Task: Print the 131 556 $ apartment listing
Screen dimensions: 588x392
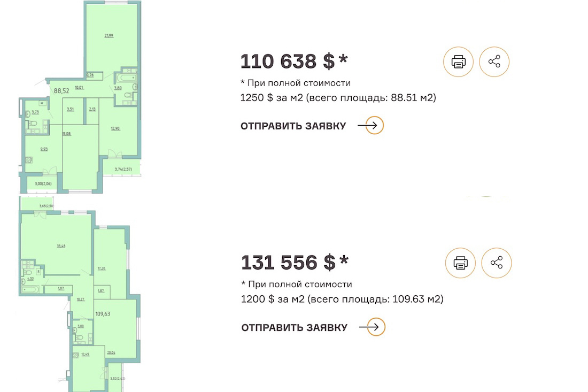Action: [460, 263]
